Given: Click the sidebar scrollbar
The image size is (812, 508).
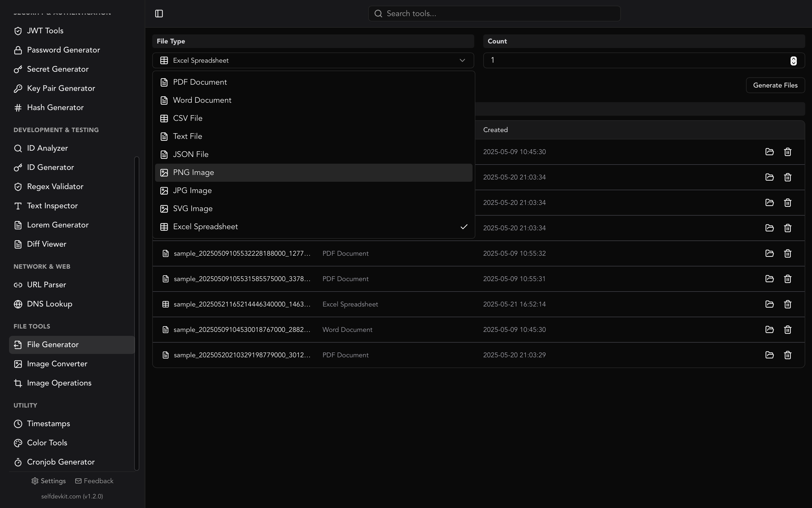Looking at the screenshot, I should (x=136, y=313).
